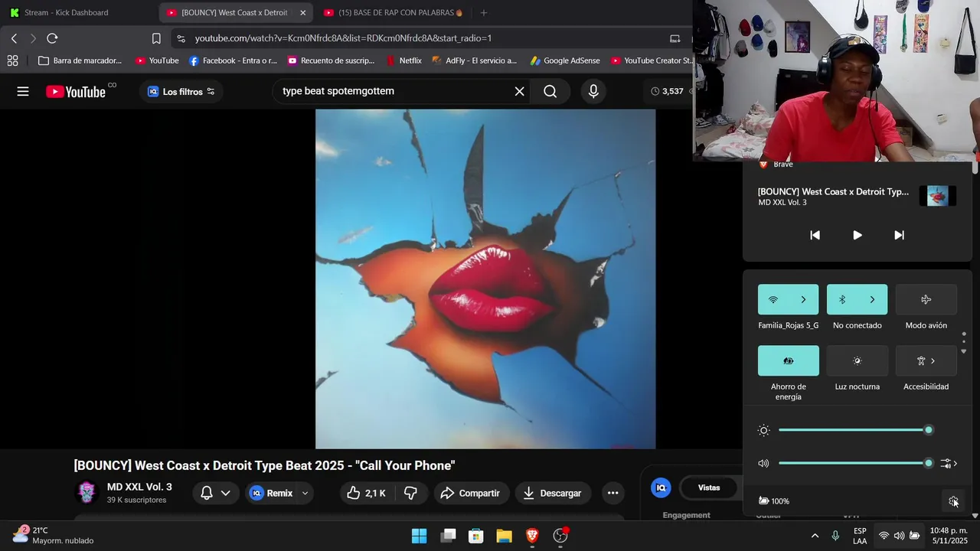Reload the current YouTube page

(52, 38)
